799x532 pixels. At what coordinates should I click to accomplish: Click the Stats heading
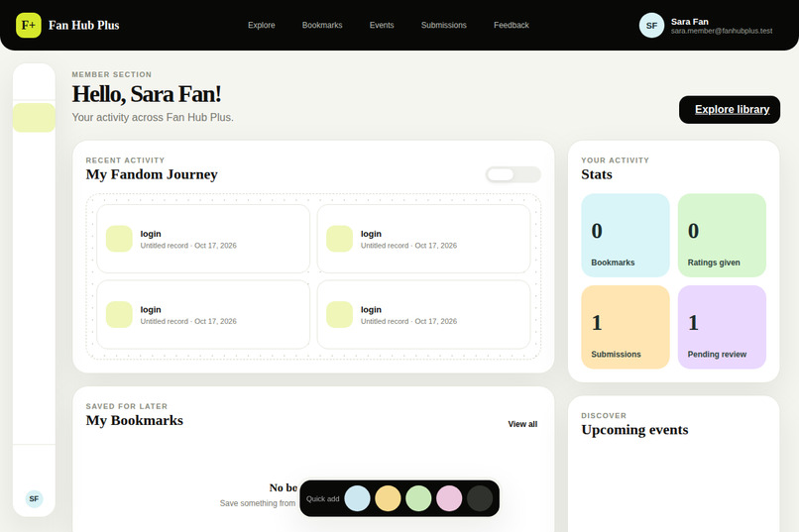597,174
